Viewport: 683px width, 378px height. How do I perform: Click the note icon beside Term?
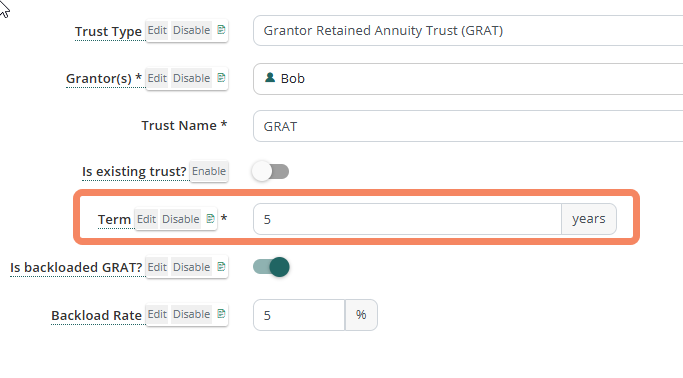click(x=210, y=219)
